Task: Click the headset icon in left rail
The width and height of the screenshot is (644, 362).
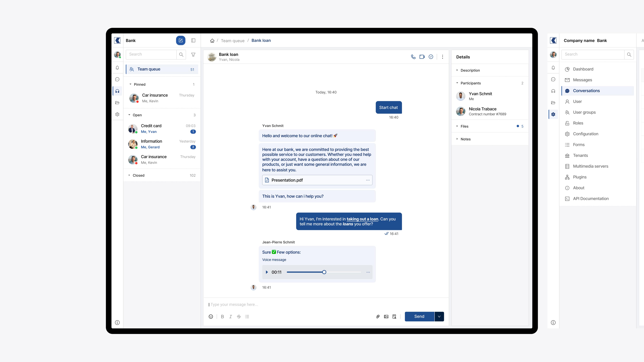Action: click(x=117, y=91)
